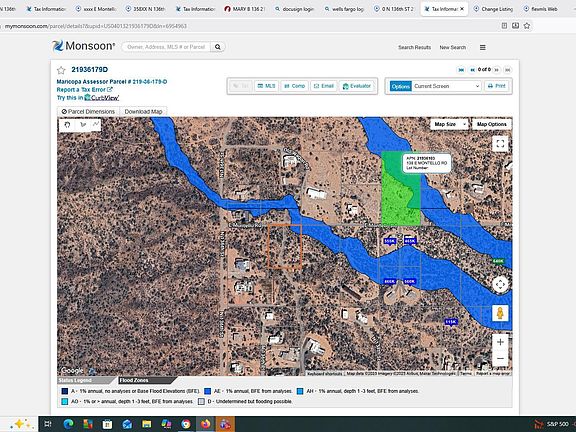Switch to the MARY B 136 browser tab
576x432 pixels.
[x=244, y=9]
